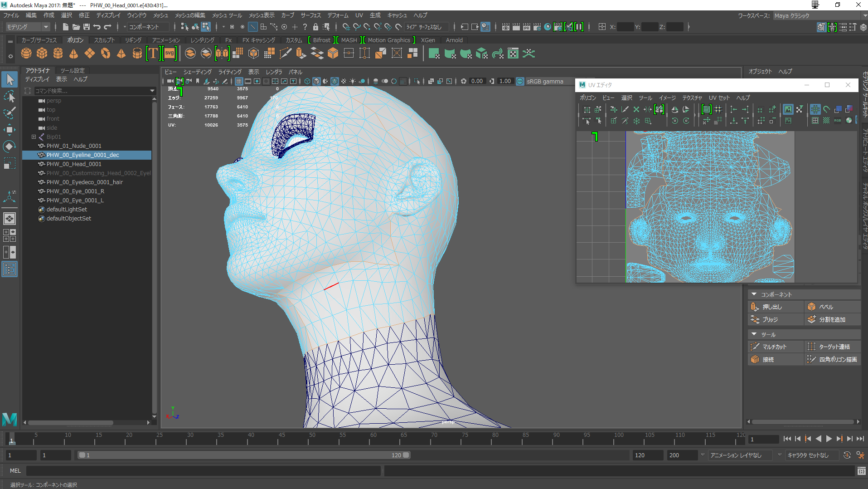
Task: Switch to the スカルプト shelf tab
Action: (x=104, y=40)
